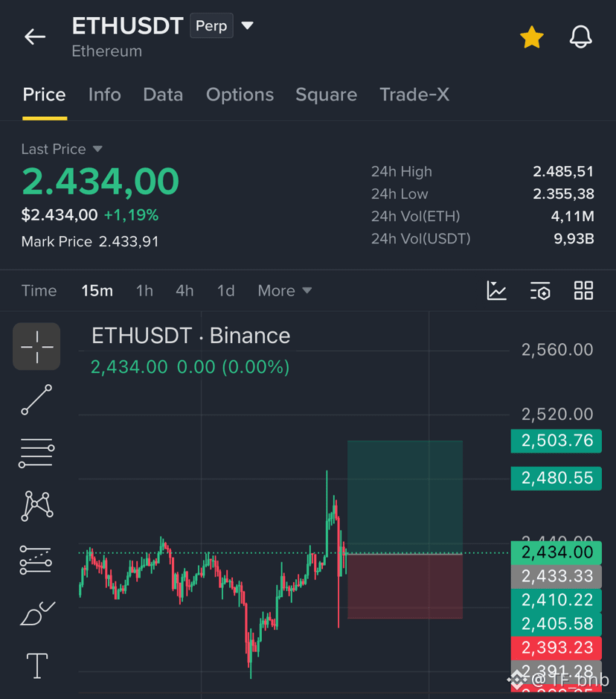This screenshot has width=616, height=699.
Task: Select the 1d chart interval
Action: (226, 290)
